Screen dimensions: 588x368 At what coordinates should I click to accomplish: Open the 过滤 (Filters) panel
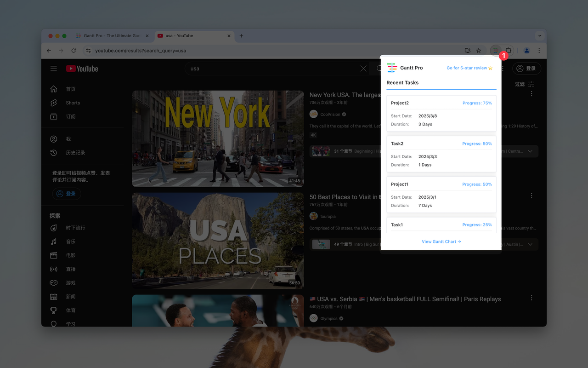(526, 84)
